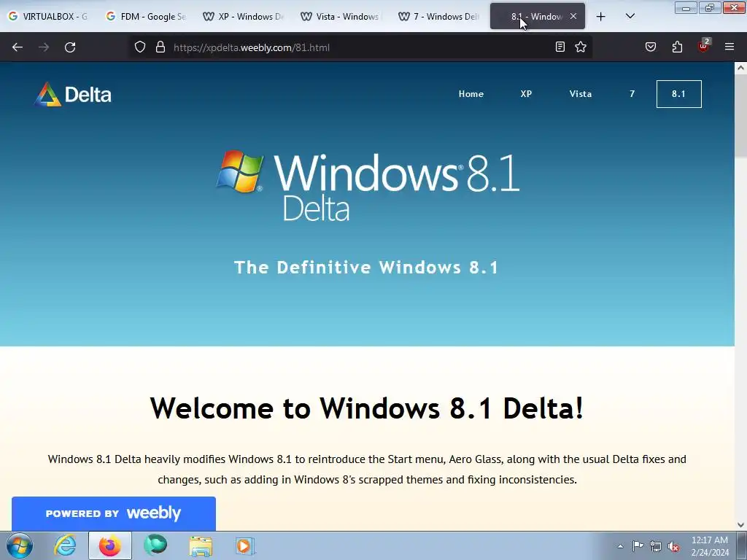Switch to the 7 - Windows Delta tab
747x560 pixels.
[438, 16]
